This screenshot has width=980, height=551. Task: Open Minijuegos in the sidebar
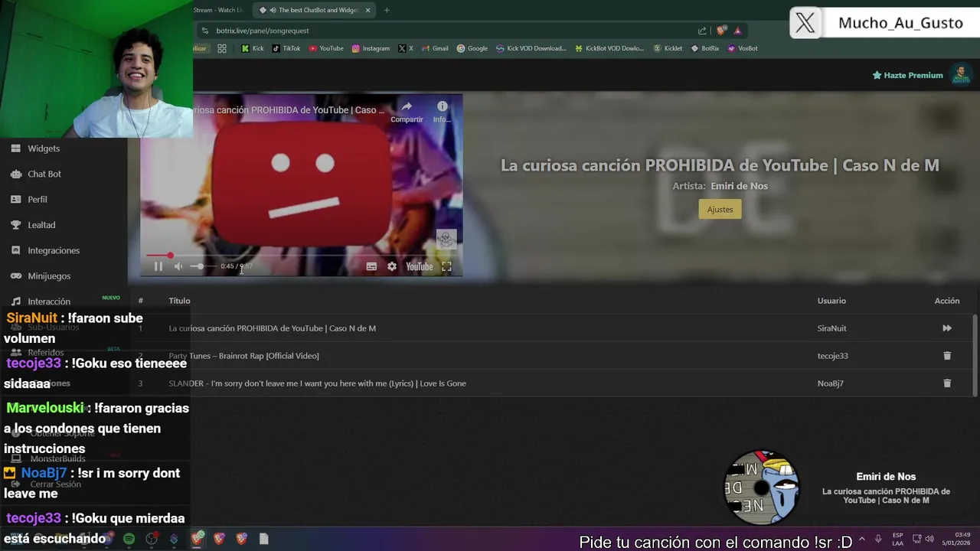(49, 275)
